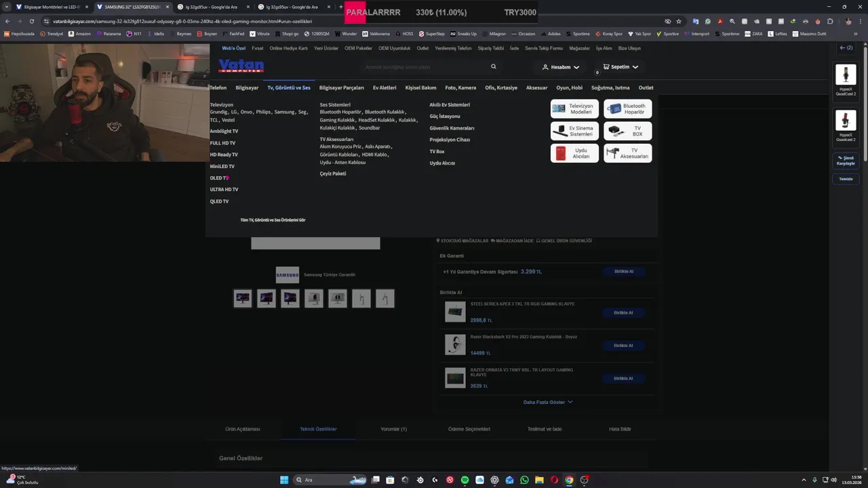Viewport: 868px width, 488px height.
Task: Click Birlikte Al for the extended warranty
Action: click(623, 271)
